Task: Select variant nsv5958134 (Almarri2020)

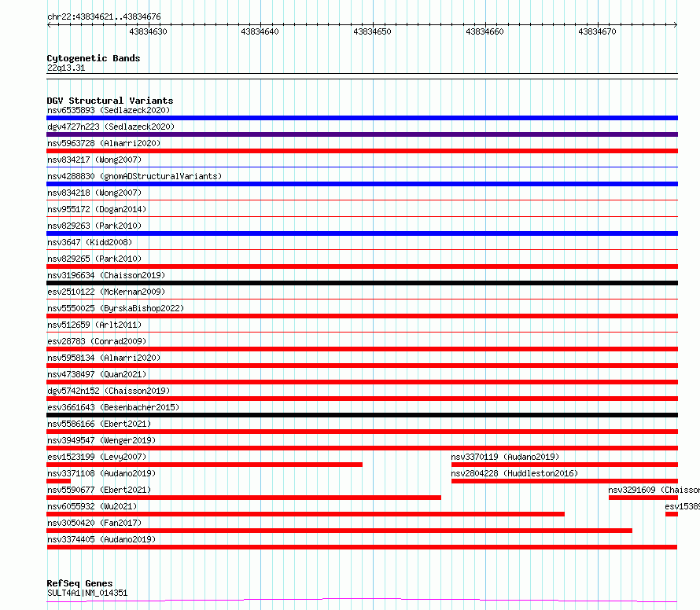Action: click(x=104, y=358)
